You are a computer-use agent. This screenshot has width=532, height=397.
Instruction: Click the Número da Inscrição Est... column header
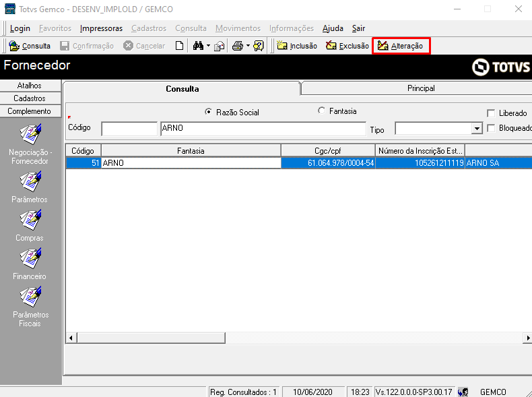pos(420,151)
